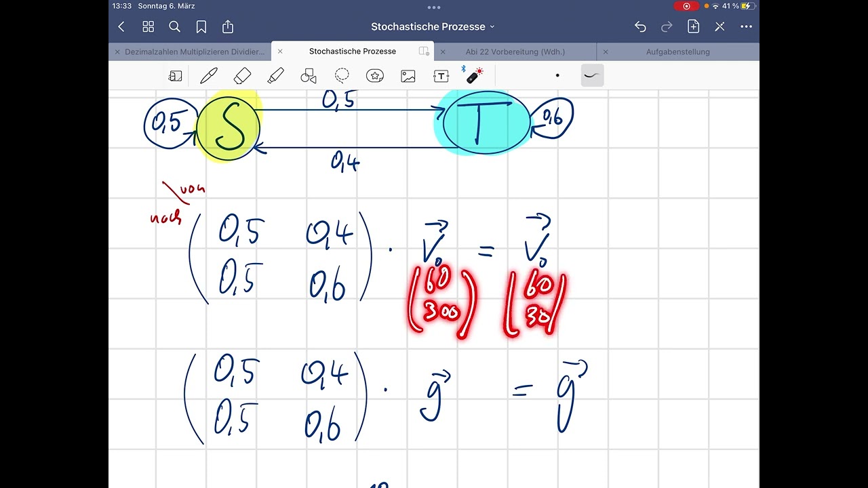Choose the trail laser pointer style
Screen dimensions: 868x488
[592, 75]
